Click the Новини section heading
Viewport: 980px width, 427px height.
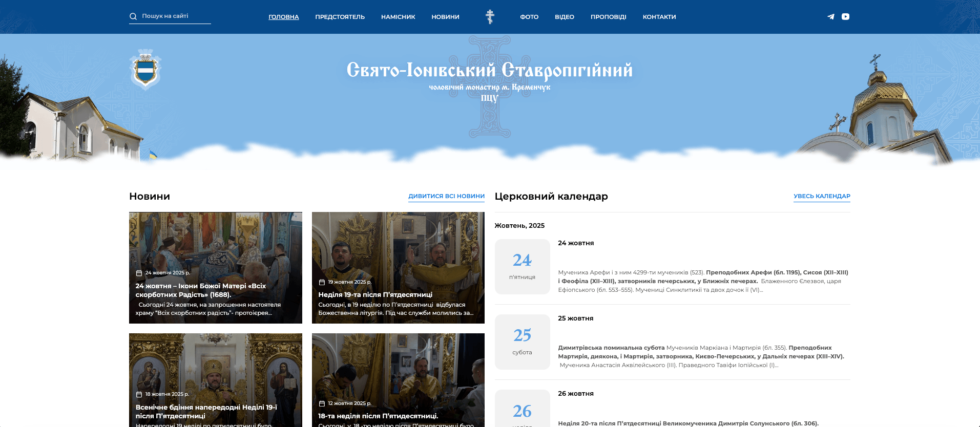[x=150, y=196]
